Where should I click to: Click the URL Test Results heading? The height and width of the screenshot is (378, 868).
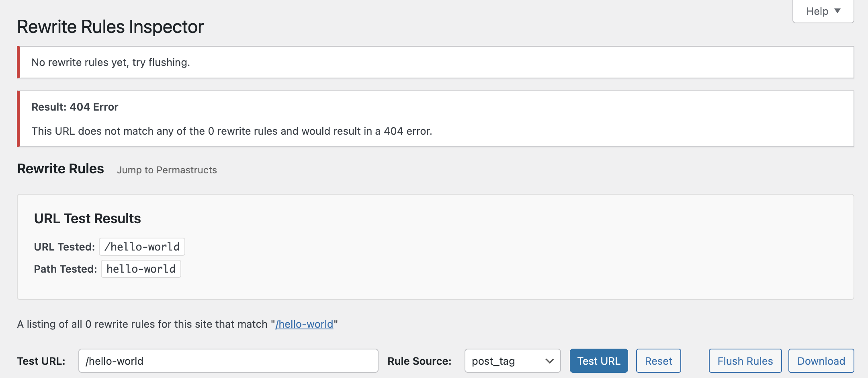88,218
